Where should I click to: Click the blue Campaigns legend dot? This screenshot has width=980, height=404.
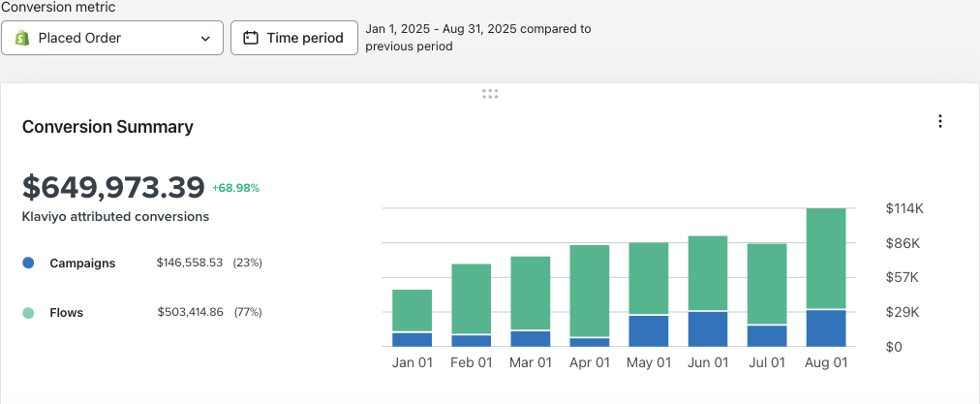28,264
